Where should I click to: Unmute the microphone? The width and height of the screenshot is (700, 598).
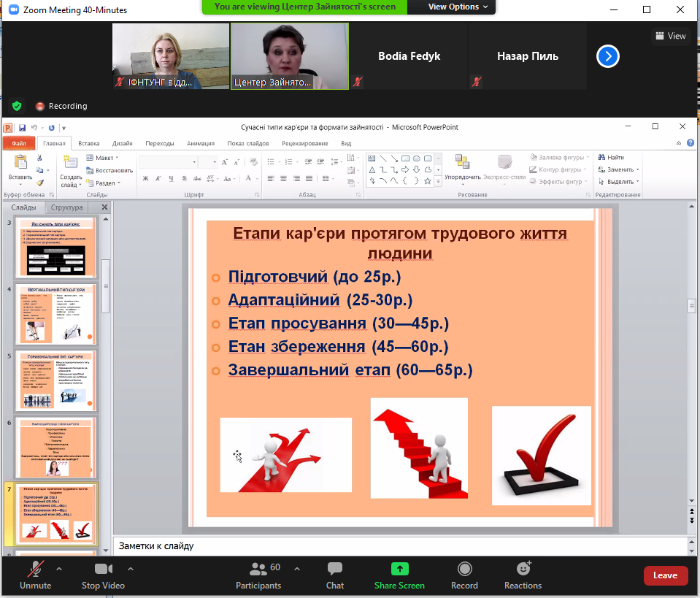point(35,569)
